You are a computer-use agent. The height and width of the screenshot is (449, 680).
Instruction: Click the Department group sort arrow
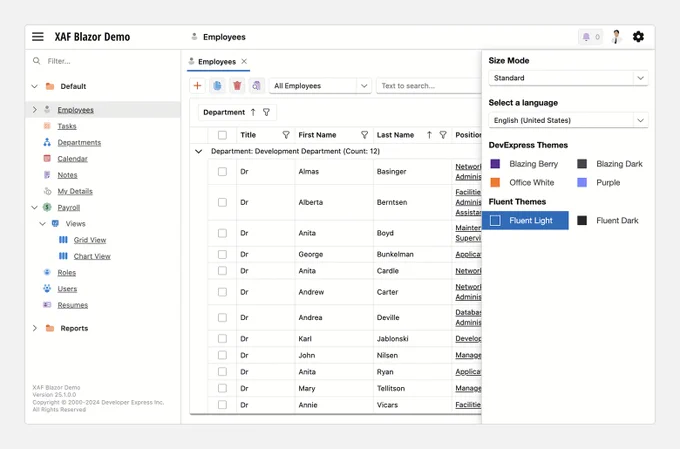pos(253,112)
